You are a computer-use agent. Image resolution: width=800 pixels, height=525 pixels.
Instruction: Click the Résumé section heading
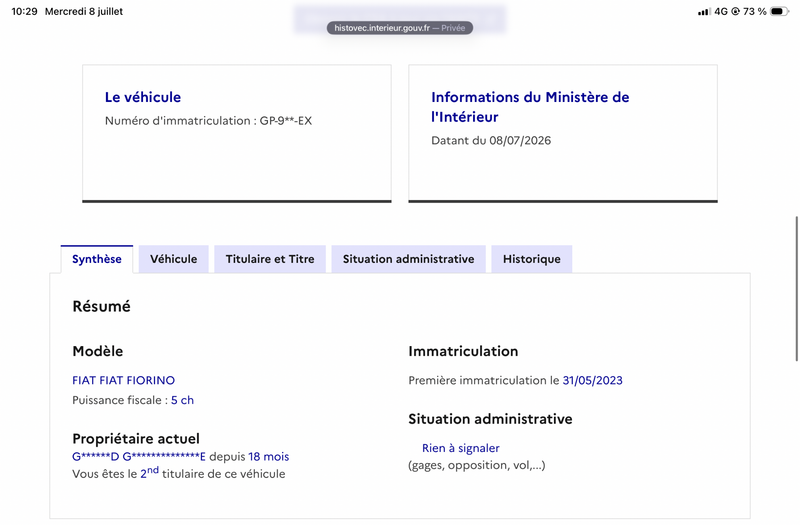click(x=102, y=306)
